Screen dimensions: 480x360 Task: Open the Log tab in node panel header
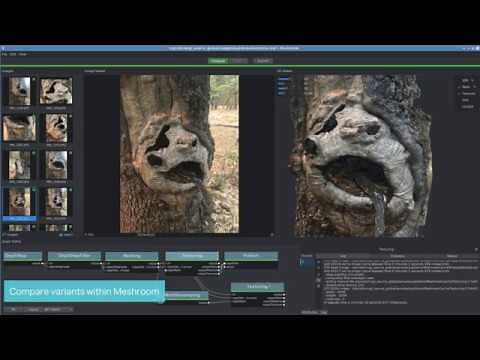343,256
